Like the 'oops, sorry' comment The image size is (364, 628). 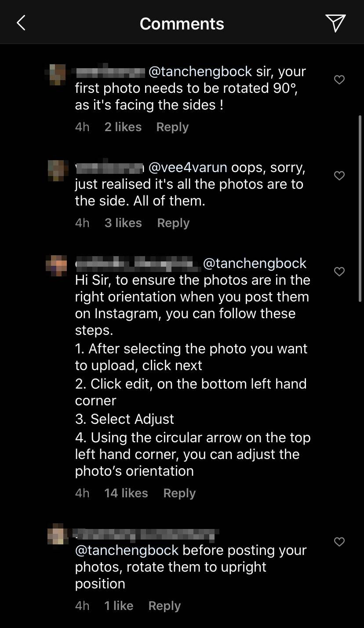(339, 176)
